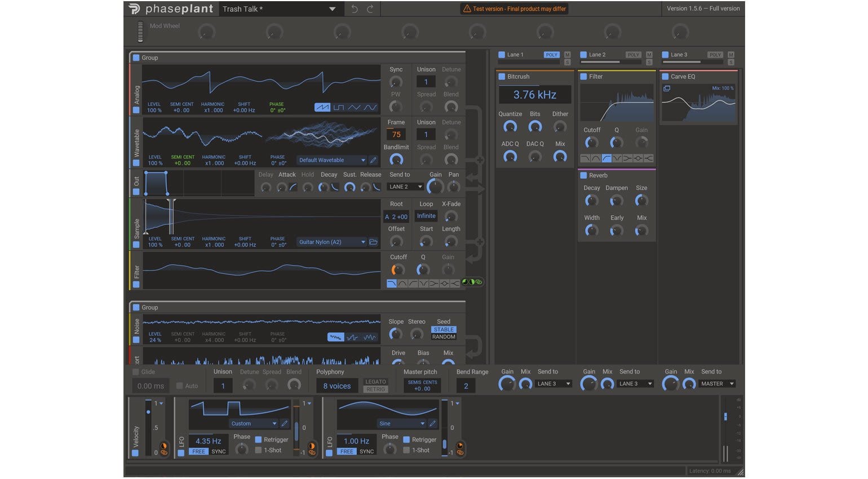868x479 pixels.
Task: Open the Trash Talk preset dropdown
Action: [x=332, y=9]
